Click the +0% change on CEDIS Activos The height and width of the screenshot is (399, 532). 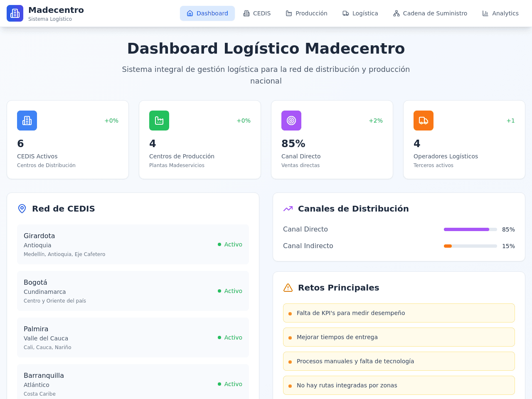click(111, 121)
